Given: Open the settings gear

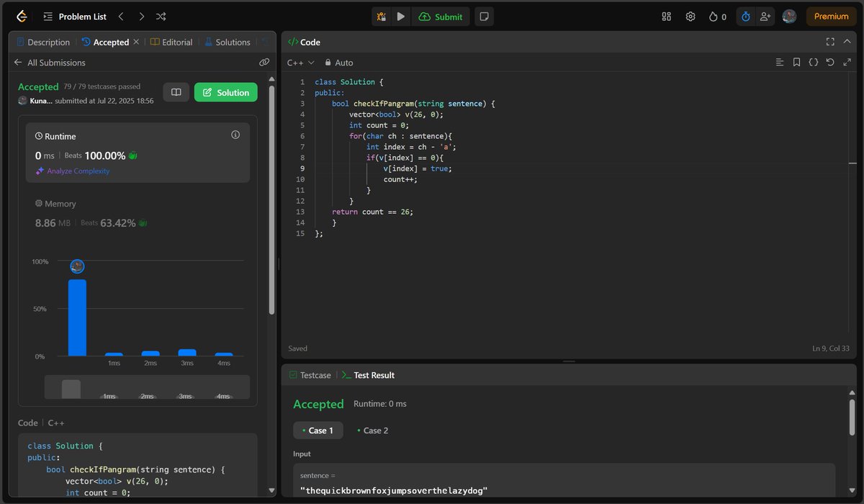Looking at the screenshot, I should (690, 17).
